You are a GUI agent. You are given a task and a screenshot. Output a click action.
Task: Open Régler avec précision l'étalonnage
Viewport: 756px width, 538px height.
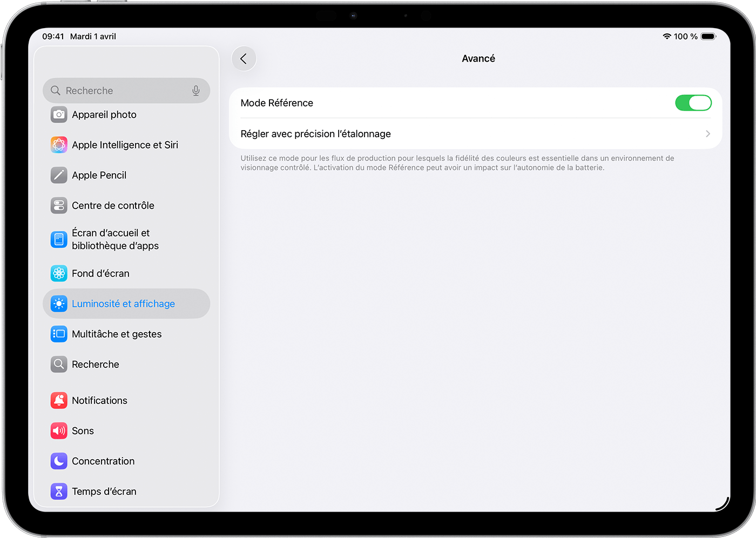pyautogui.click(x=315, y=134)
